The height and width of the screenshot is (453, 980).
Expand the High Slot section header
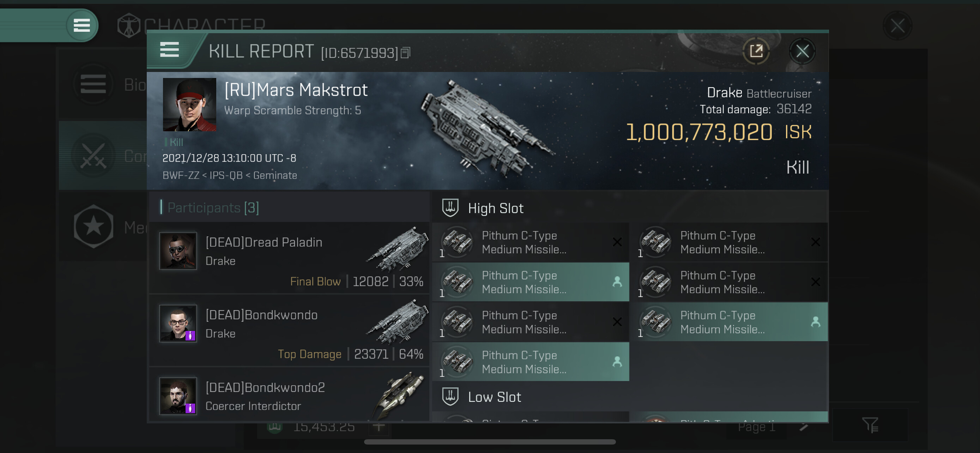495,208
